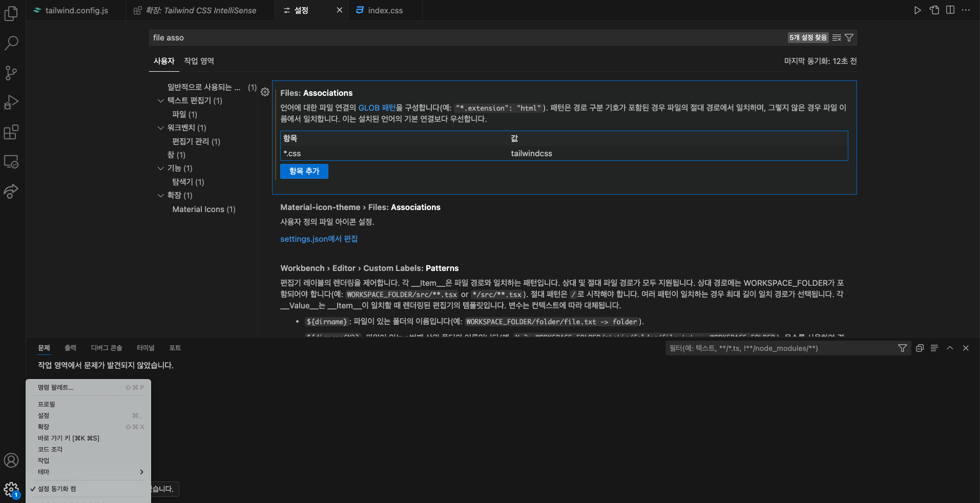
Task: Toggle table view icon in problems panel
Action: coord(934,348)
